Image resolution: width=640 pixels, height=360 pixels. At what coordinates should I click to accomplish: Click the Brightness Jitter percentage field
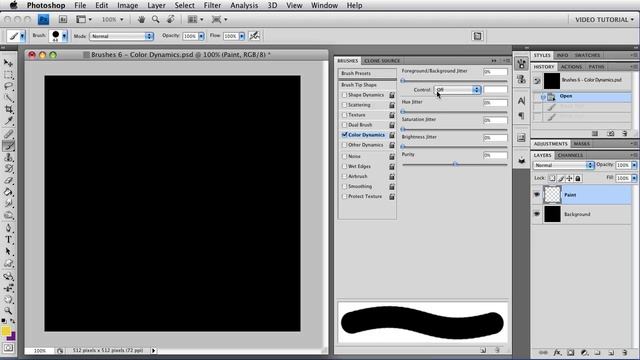point(495,138)
